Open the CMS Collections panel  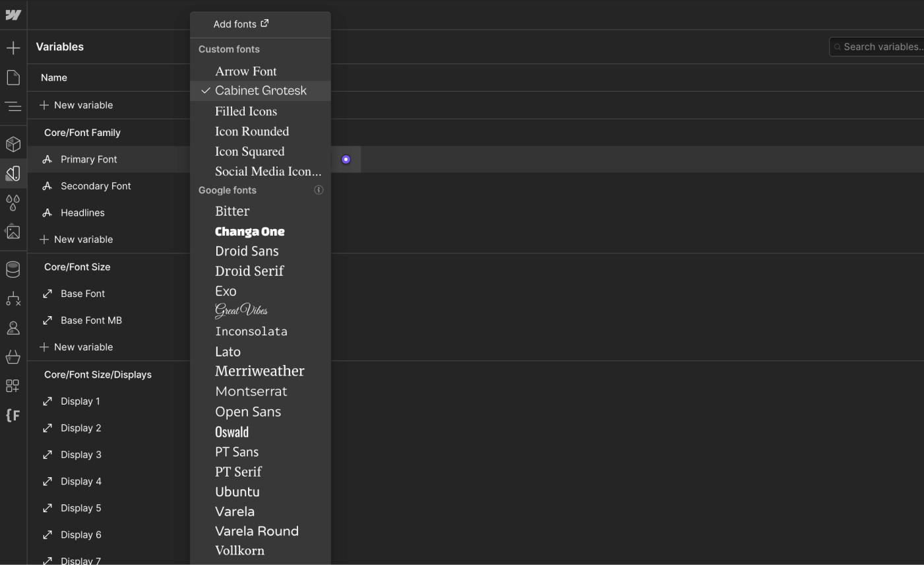coord(13,267)
